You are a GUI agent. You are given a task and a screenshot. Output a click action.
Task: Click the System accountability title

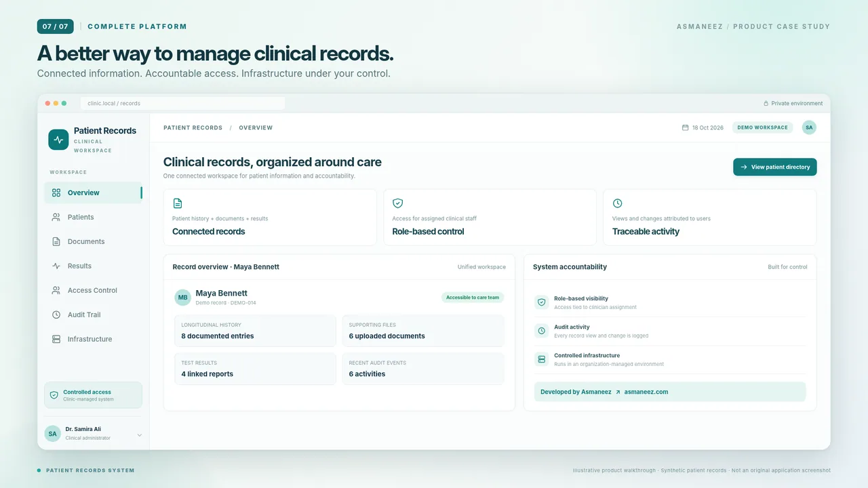[570, 267]
